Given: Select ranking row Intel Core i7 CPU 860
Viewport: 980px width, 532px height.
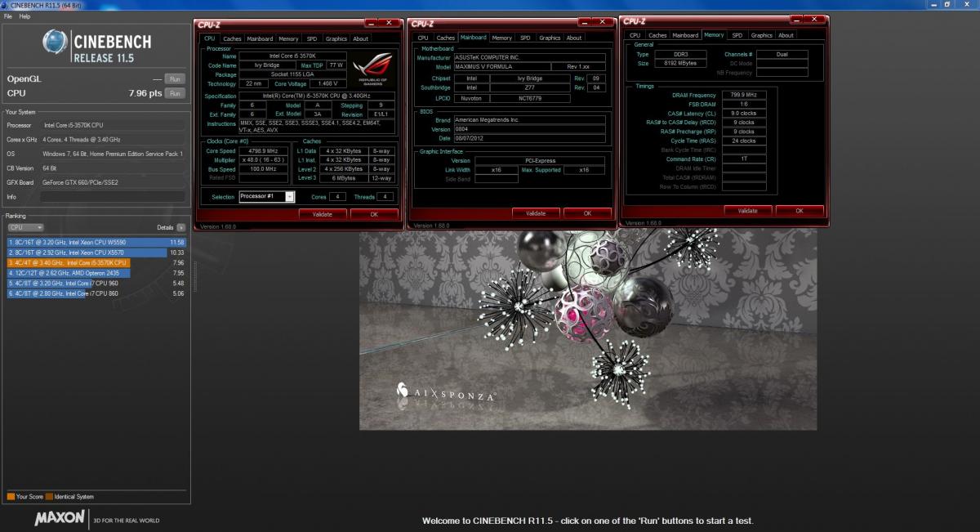Looking at the screenshot, I should tap(96, 293).
